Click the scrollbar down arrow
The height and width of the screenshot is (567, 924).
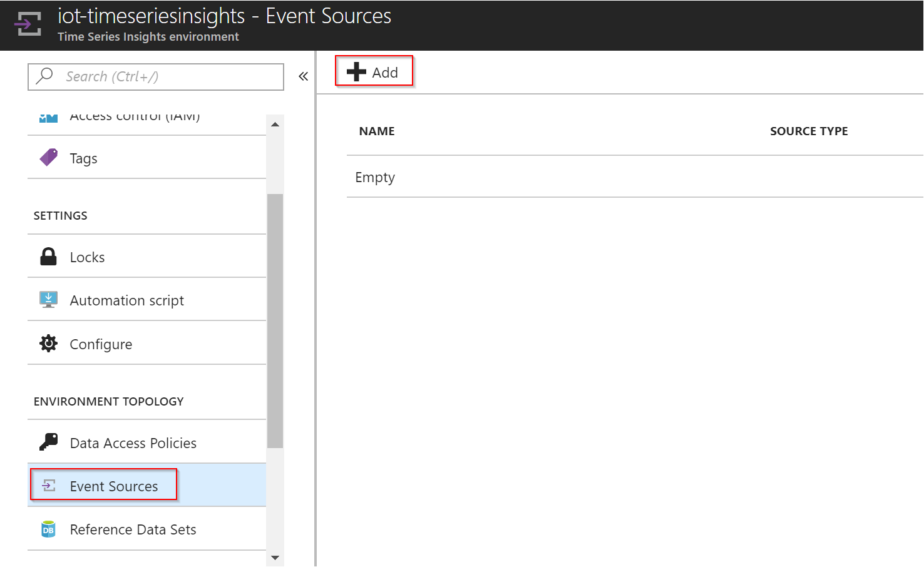(275, 557)
